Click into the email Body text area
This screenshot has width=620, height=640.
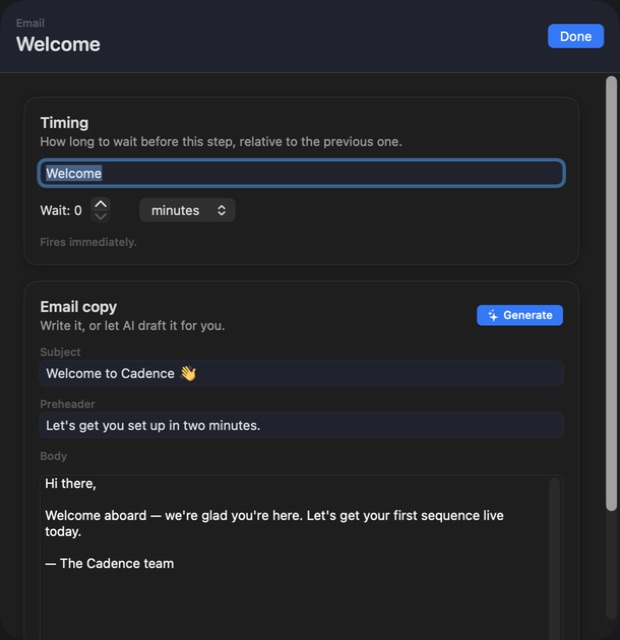tap(296, 559)
